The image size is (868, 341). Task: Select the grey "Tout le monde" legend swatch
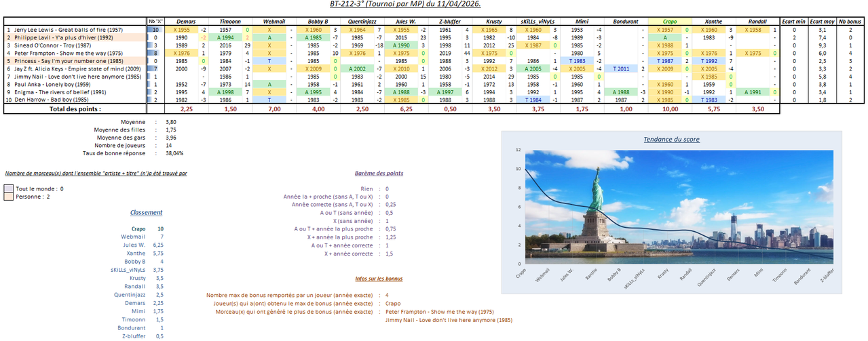(9, 188)
